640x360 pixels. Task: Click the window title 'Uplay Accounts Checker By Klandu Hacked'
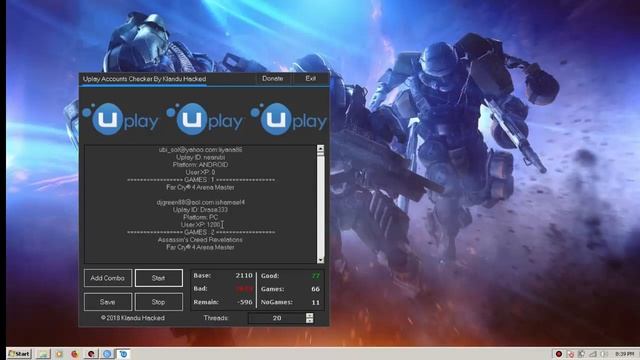point(144,79)
